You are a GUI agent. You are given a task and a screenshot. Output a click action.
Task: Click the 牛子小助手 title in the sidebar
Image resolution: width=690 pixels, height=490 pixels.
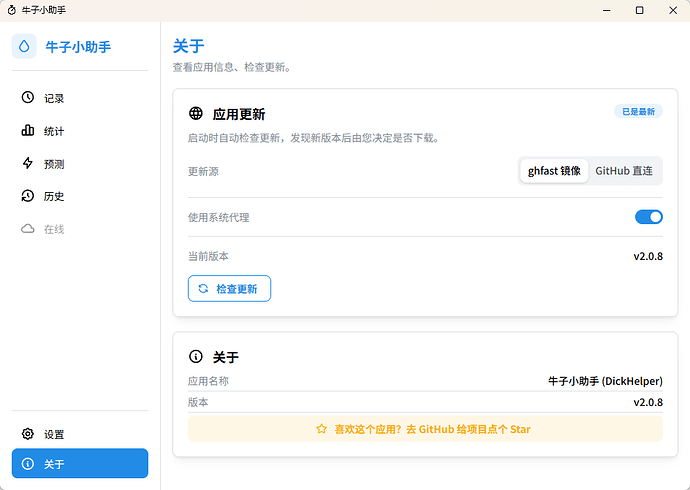pos(78,47)
